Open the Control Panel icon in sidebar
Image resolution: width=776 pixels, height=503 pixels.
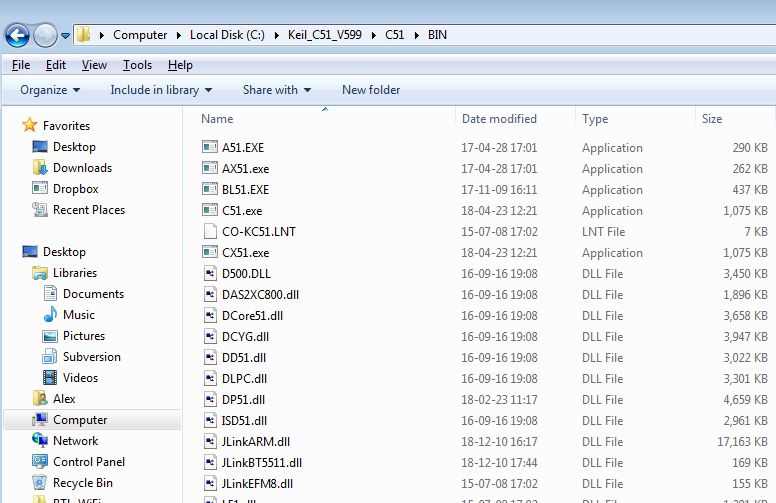40,462
